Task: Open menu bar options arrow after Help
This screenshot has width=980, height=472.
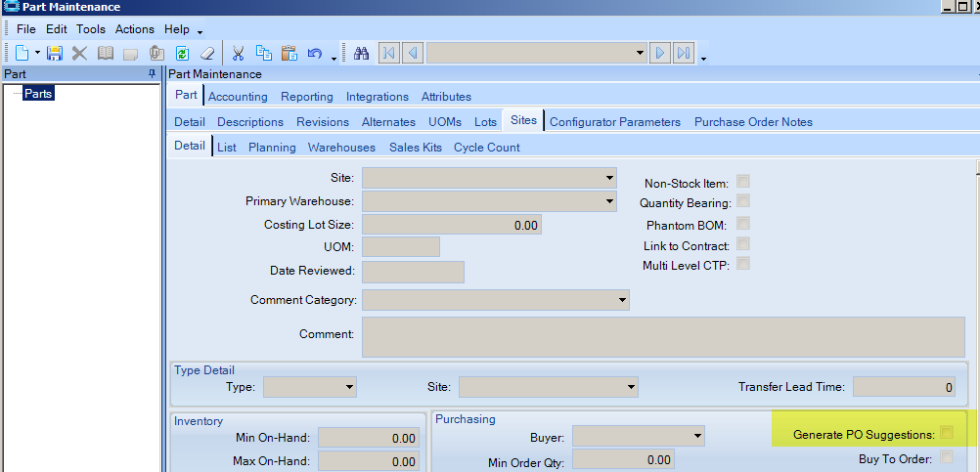Action: point(200,32)
